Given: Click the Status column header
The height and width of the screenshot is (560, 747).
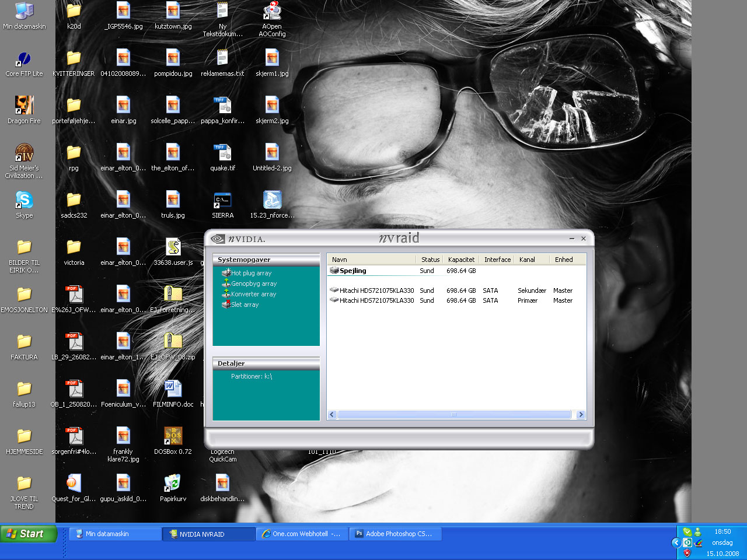Looking at the screenshot, I should coord(430,260).
